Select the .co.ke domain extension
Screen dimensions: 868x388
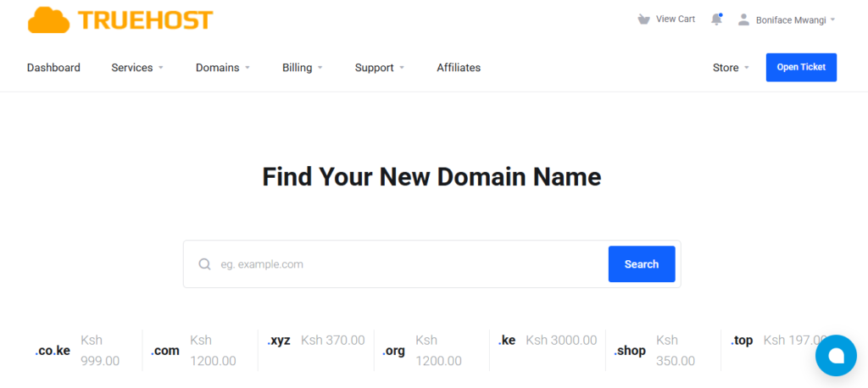click(53, 351)
